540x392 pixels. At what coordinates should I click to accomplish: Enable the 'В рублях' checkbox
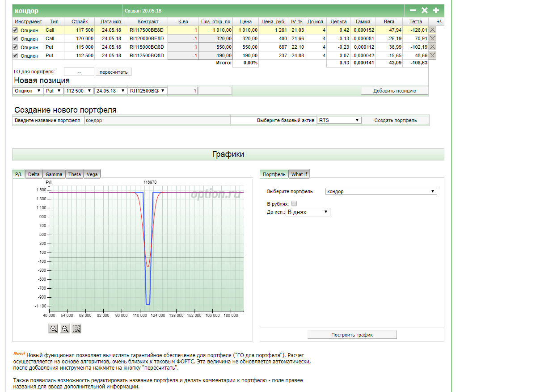(x=294, y=204)
